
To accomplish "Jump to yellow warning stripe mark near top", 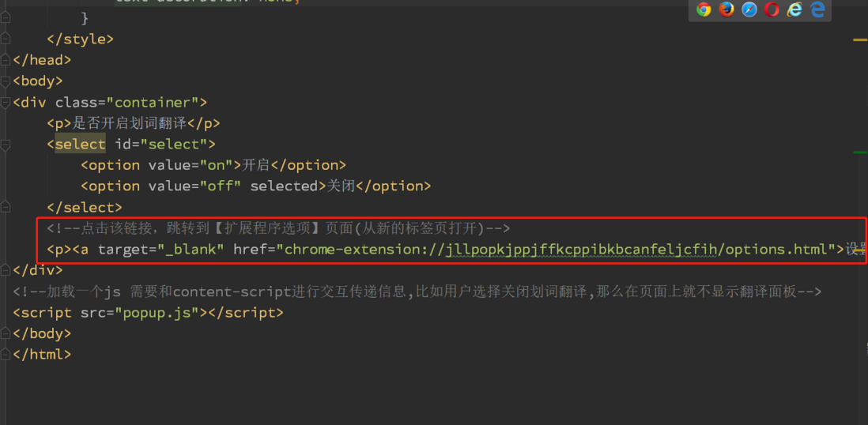I will click(x=859, y=39).
